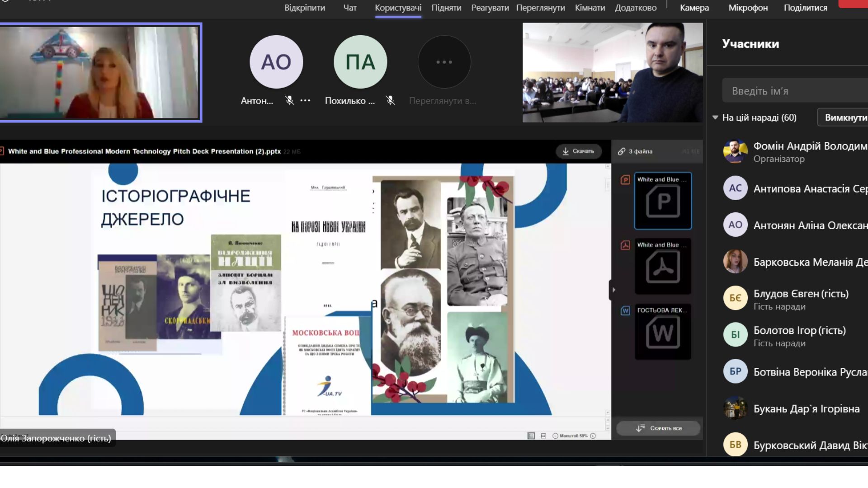Click the АС avatar of Антипова
The width and height of the screenshot is (868, 488).
click(735, 188)
